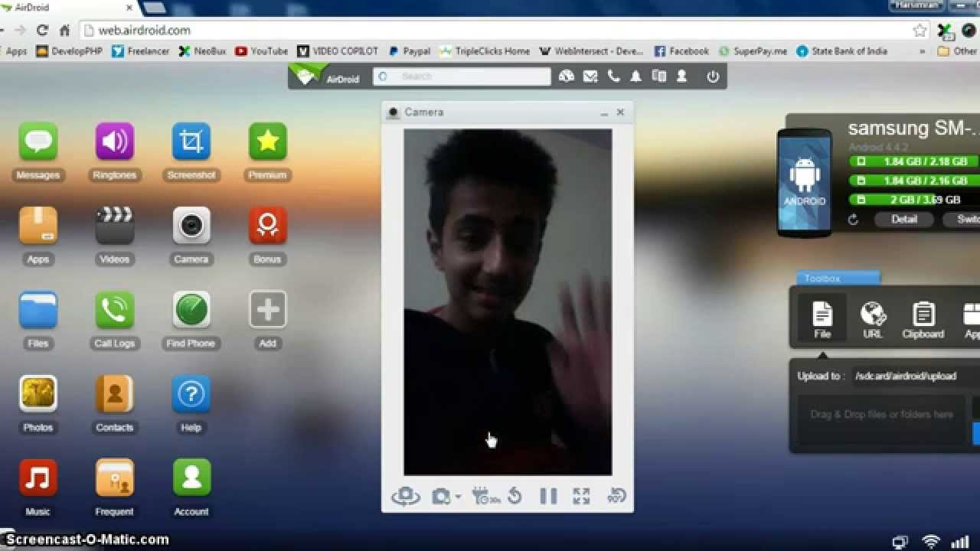980x551 pixels.
Task: Close the Camera window
Action: tap(620, 112)
